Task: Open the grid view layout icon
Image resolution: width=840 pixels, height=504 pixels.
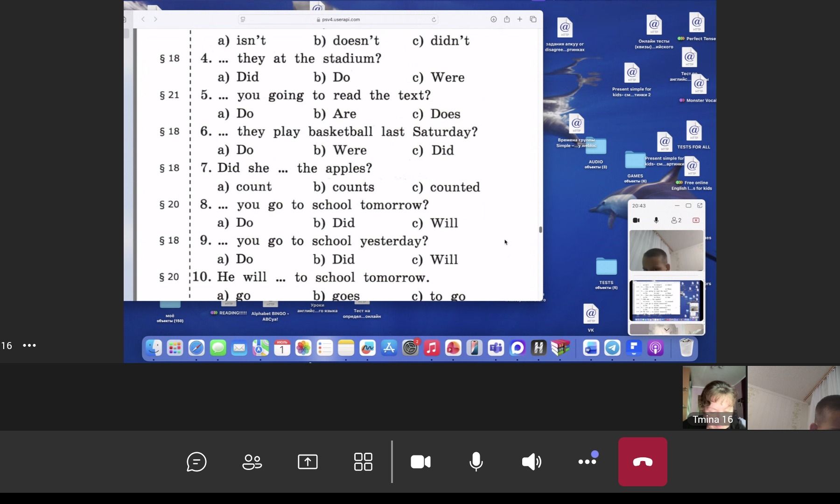Action: click(x=363, y=462)
